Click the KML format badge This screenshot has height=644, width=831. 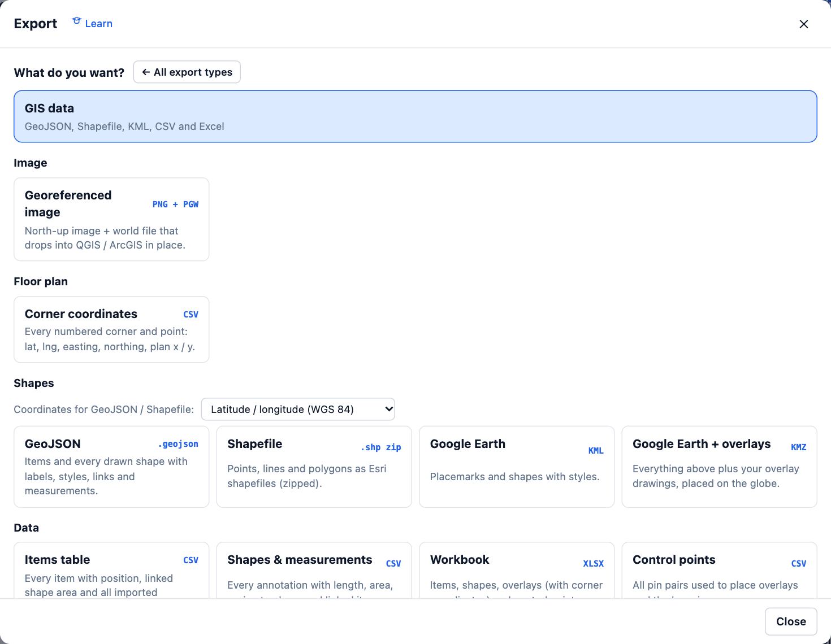coord(596,450)
